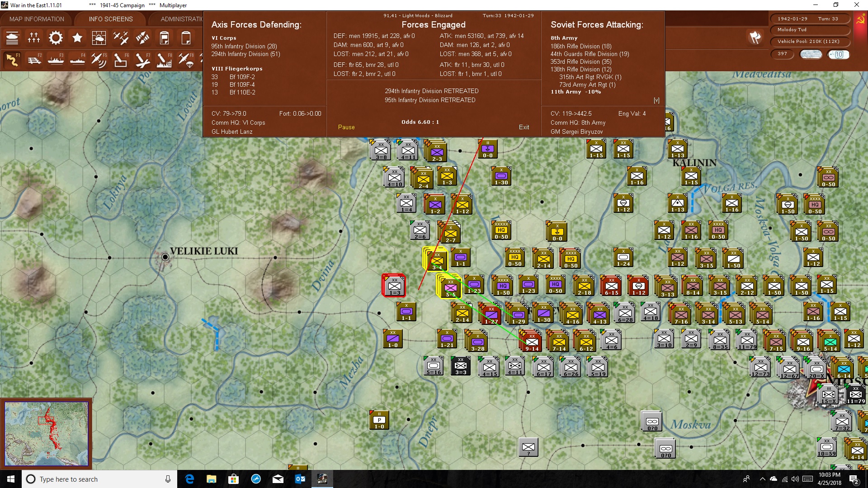The image size is (868, 488).
Task: Click the Soviet hammer and sickle flag
Action: point(860,19)
